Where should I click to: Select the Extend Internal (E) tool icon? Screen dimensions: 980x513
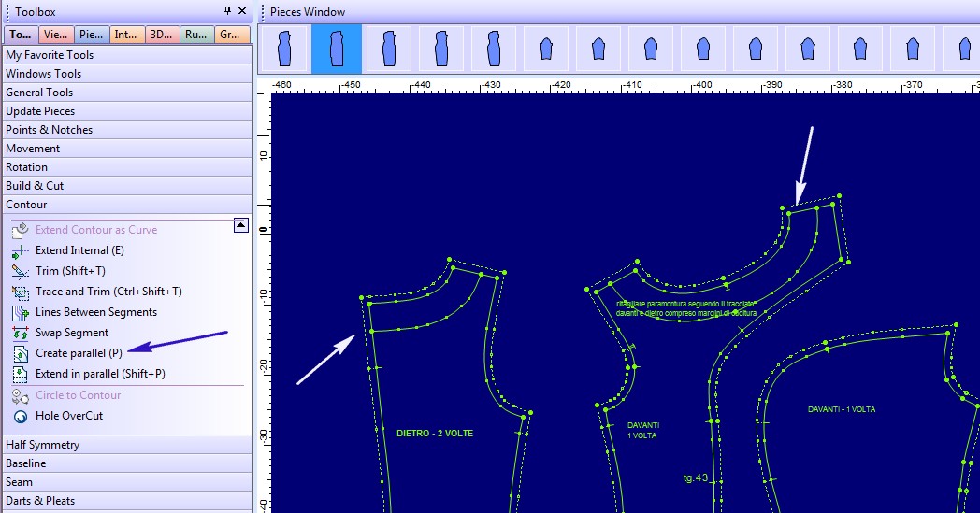pos(20,250)
